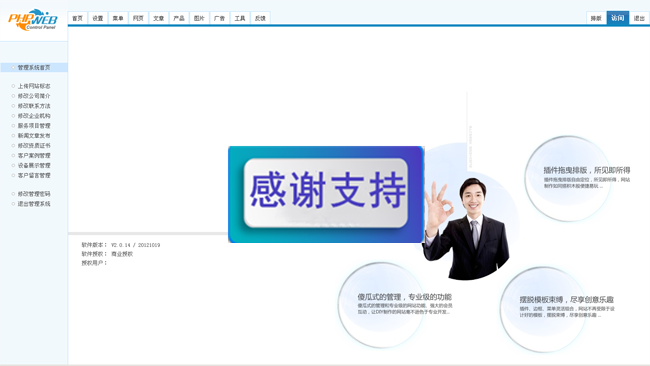650x366 pixels.
Task: Switch to the 设置 tab
Action: coord(98,18)
